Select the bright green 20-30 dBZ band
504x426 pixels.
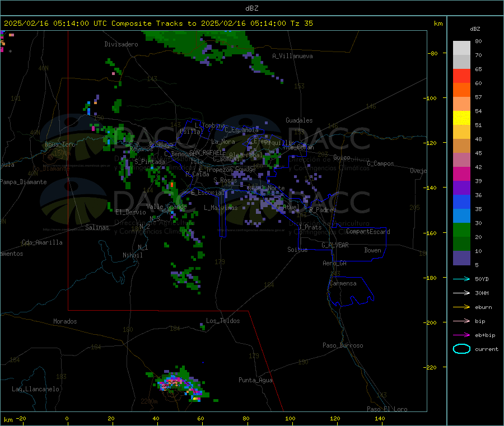click(x=461, y=230)
